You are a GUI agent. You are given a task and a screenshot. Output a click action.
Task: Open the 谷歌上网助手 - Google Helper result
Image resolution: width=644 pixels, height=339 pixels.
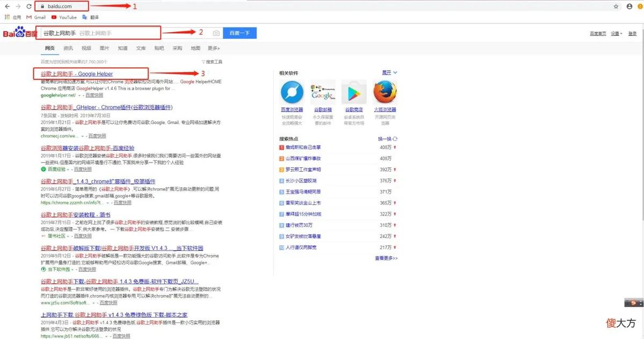tap(77, 73)
